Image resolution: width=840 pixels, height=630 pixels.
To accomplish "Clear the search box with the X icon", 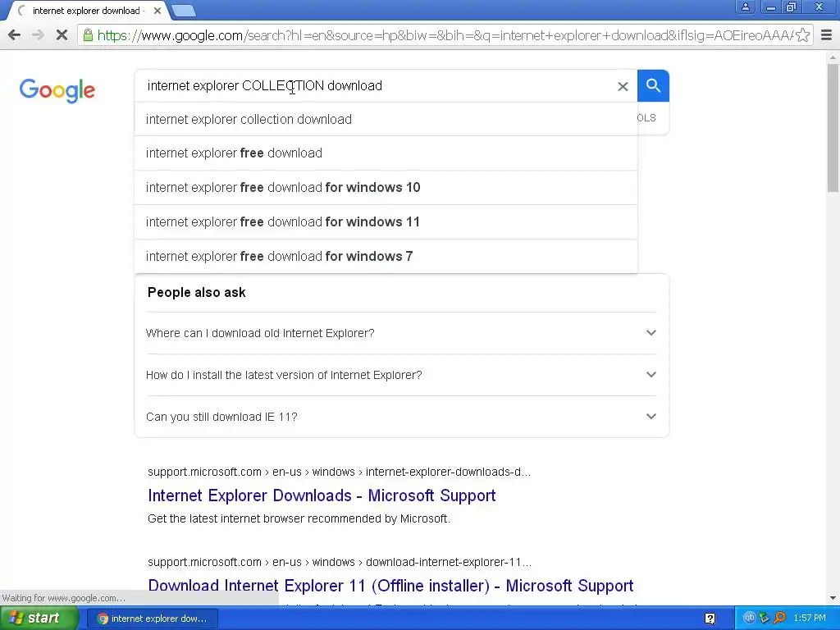I will (x=623, y=86).
